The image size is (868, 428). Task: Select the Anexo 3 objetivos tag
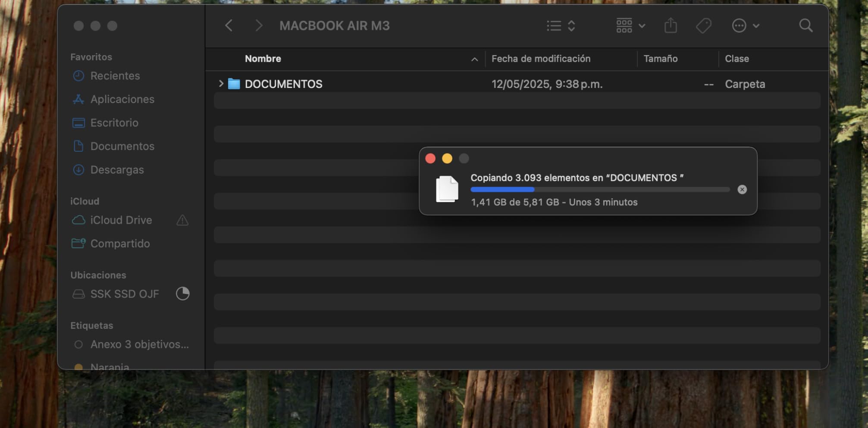[139, 344]
